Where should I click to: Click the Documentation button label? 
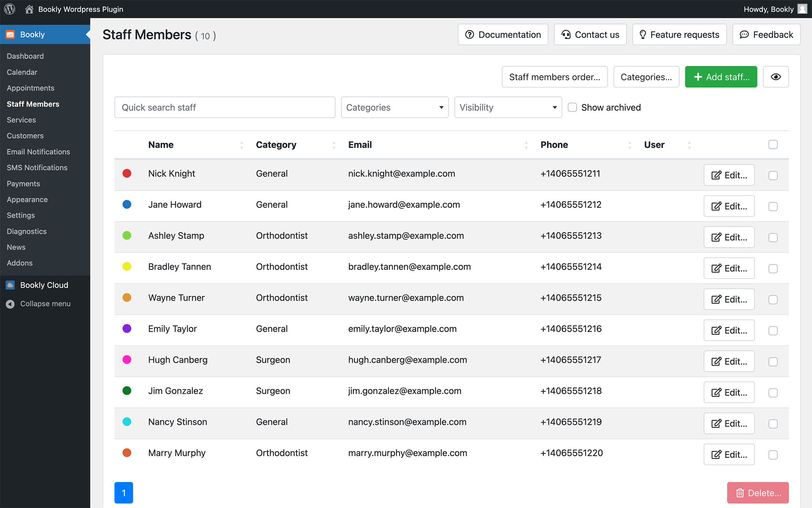coord(510,35)
